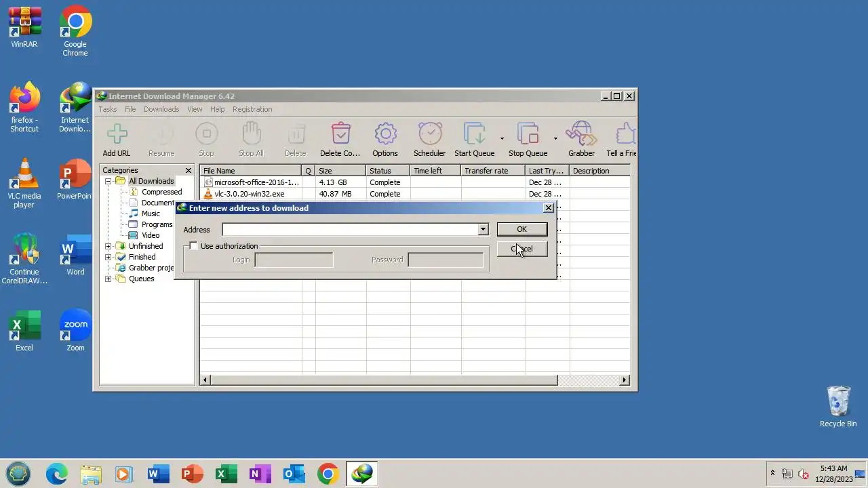The width and height of the screenshot is (868, 488).
Task: Click the Resume toolbar icon
Action: (x=161, y=134)
